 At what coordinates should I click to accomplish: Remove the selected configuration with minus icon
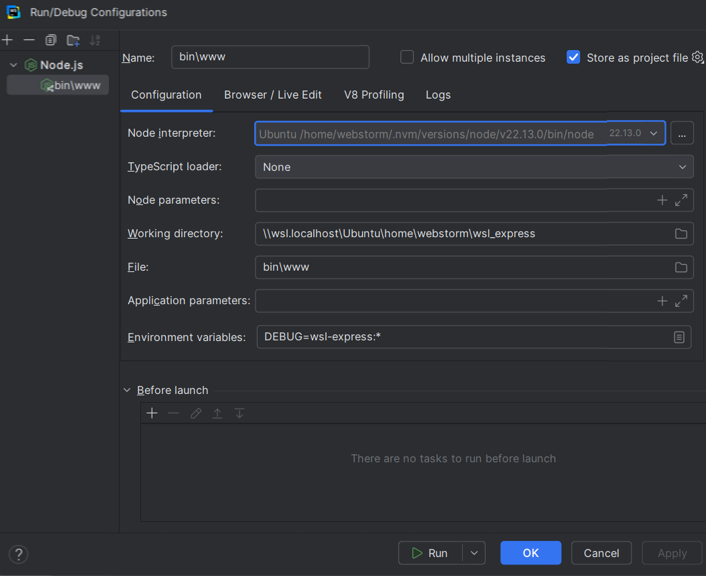[29, 40]
